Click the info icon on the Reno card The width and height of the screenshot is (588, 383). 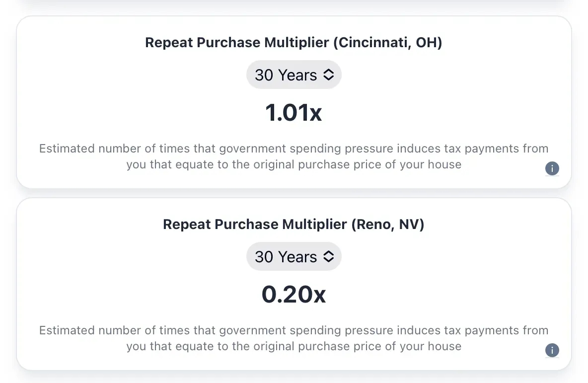pyautogui.click(x=552, y=350)
